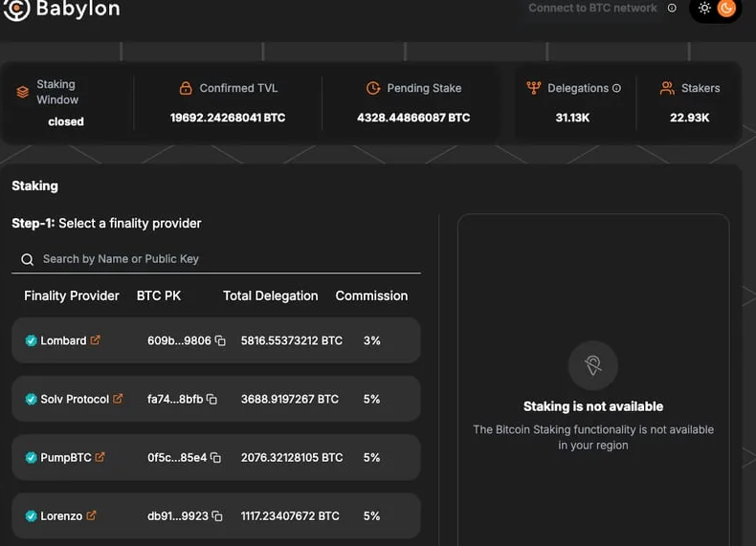756x546 pixels.
Task: Click the Commission column header
Action: click(371, 295)
